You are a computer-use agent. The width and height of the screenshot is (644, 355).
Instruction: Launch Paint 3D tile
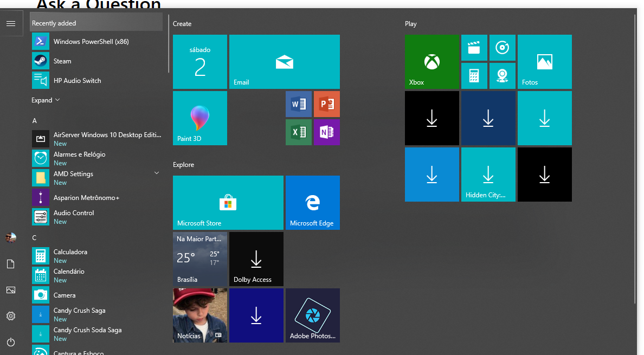pos(200,118)
